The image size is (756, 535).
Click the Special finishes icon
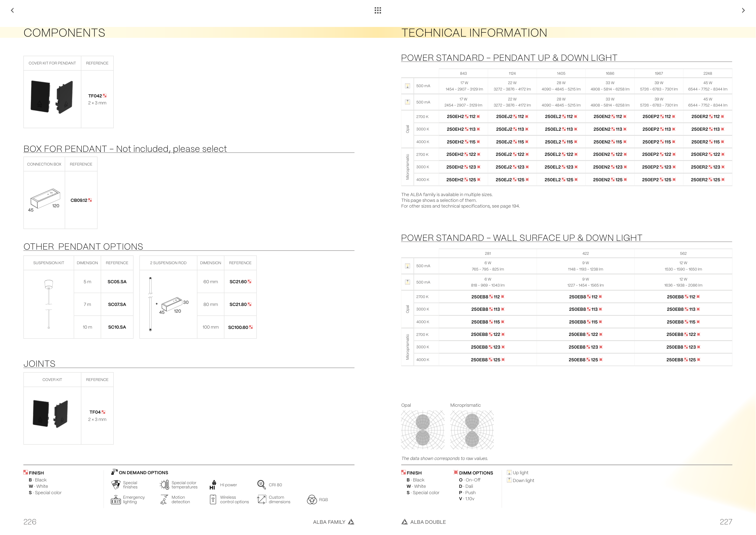pyautogui.click(x=116, y=484)
